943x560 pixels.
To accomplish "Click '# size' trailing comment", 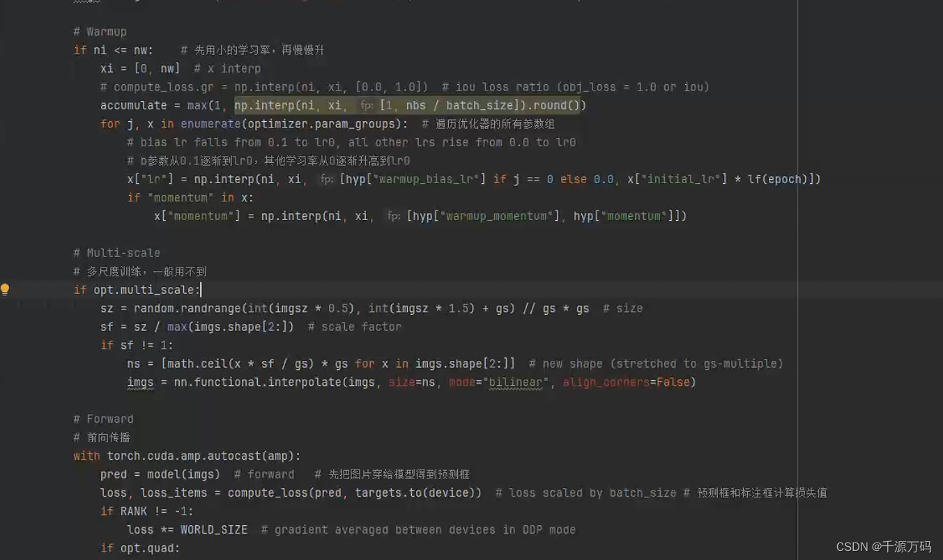I will (623, 309).
